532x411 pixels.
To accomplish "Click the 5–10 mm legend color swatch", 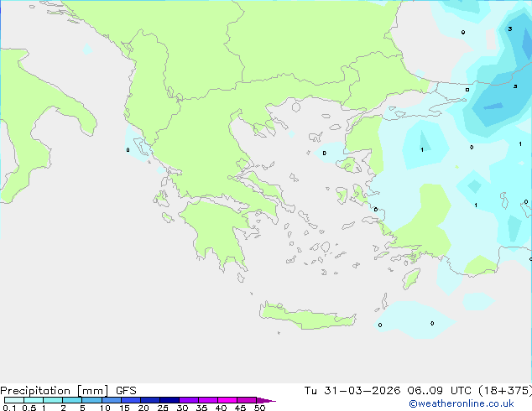I will pos(91,400).
